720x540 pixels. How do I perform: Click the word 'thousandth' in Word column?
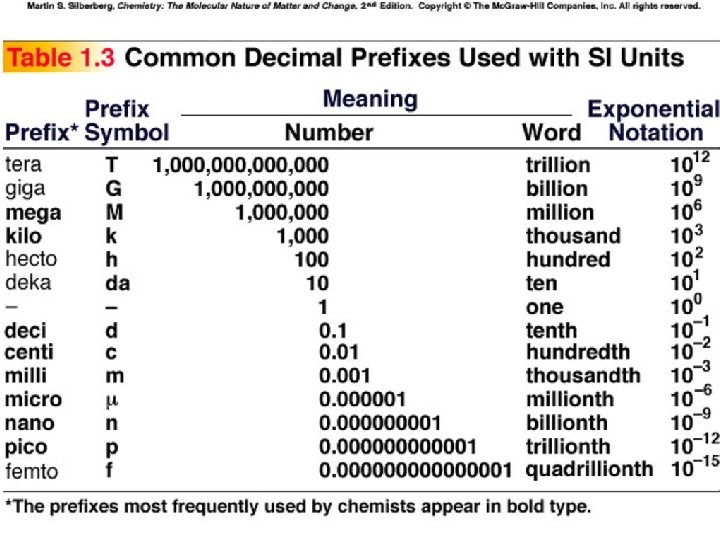(583, 376)
